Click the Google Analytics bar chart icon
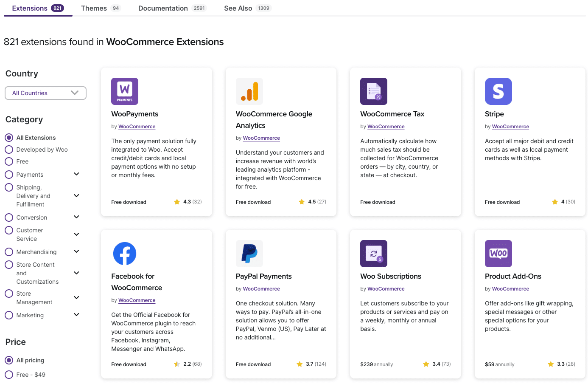Screen dimensions: 588x384 [x=249, y=91]
